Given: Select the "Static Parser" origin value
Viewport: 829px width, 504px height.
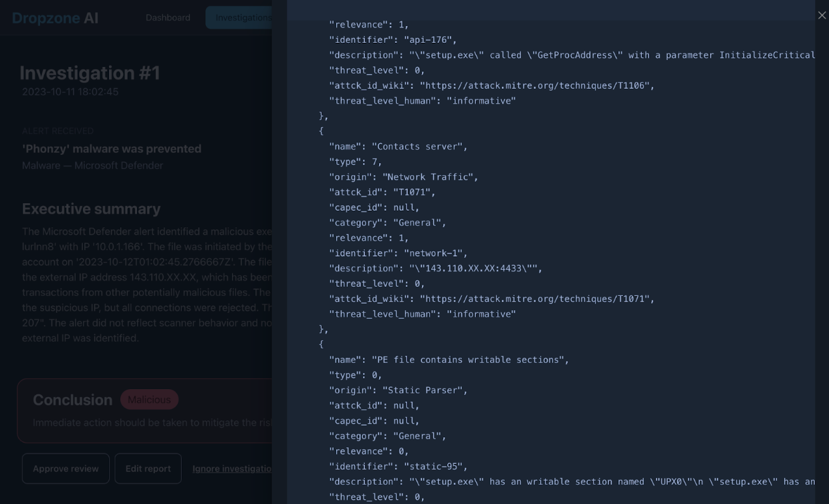Looking at the screenshot, I should coord(423,390).
